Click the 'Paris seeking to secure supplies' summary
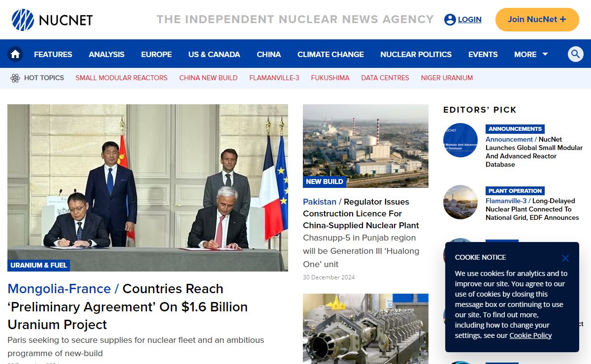The image size is (591, 364). 136,347
